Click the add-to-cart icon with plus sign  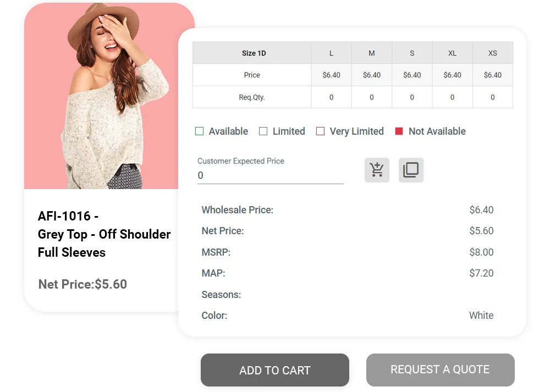point(377,170)
